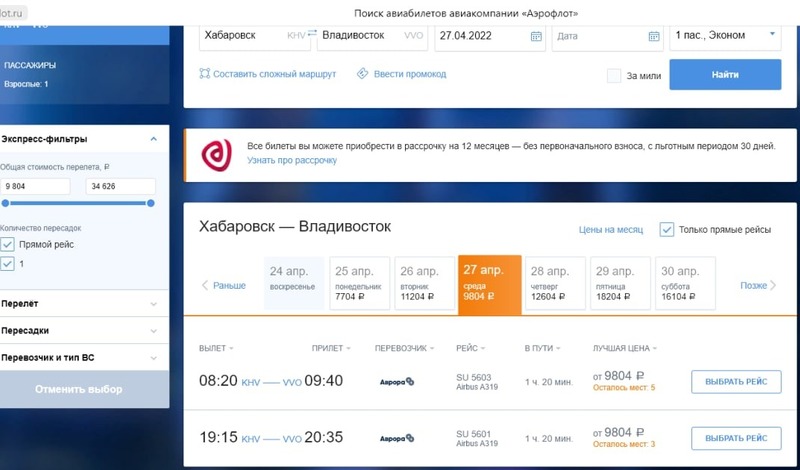Sort by В пути duration header
Viewport: 800px width, 470px height.
(x=542, y=348)
